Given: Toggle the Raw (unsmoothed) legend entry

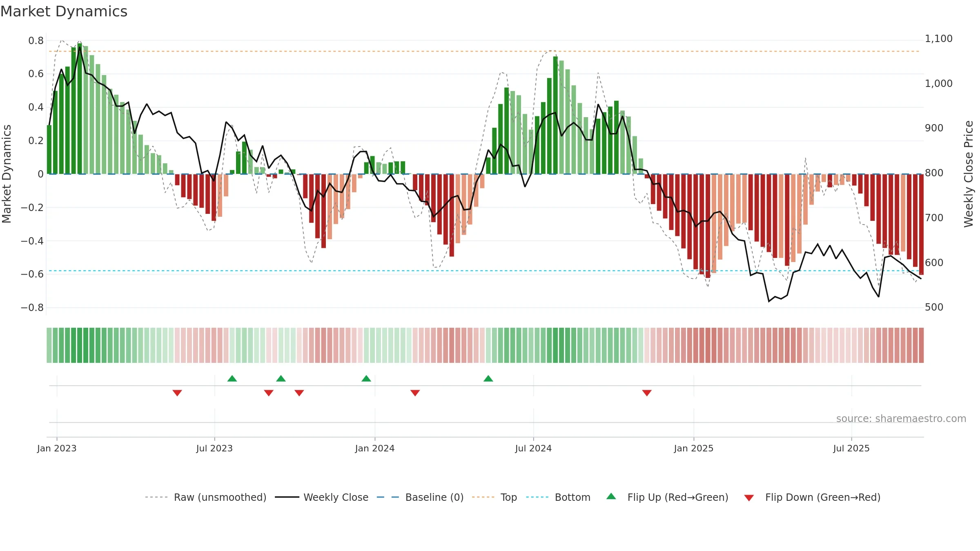Looking at the screenshot, I should pos(205,497).
